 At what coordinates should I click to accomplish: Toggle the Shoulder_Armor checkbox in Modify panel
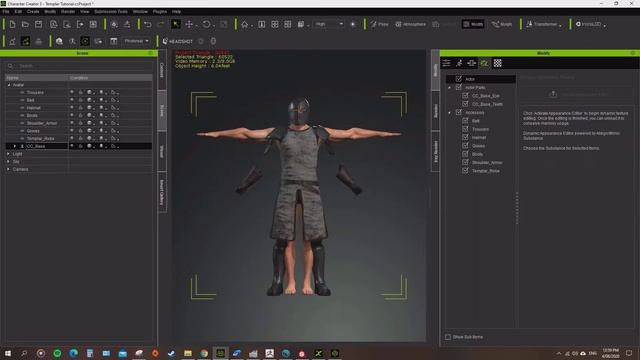465,162
